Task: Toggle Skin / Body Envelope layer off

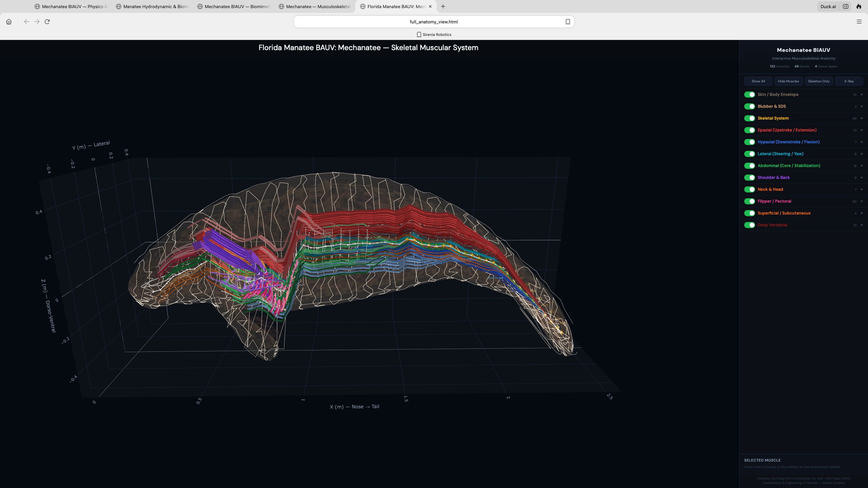Action: click(749, 95)
